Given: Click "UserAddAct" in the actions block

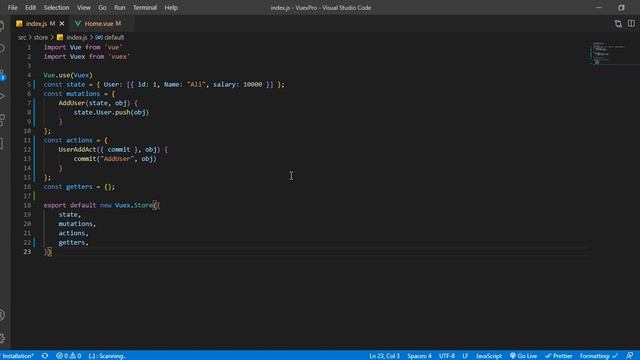Looking at the screenshot, I should point(77,149).
